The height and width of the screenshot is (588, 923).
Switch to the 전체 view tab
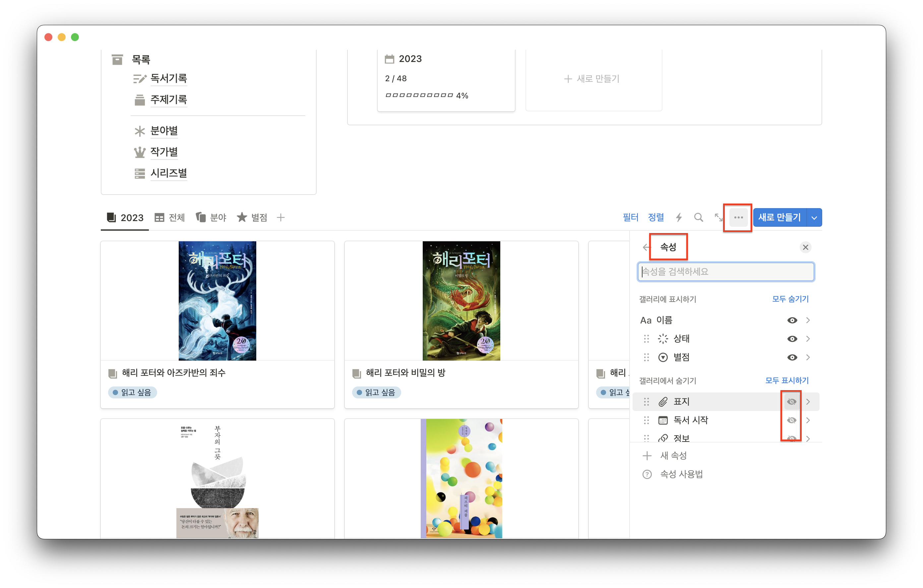click(x=169, y=218)
